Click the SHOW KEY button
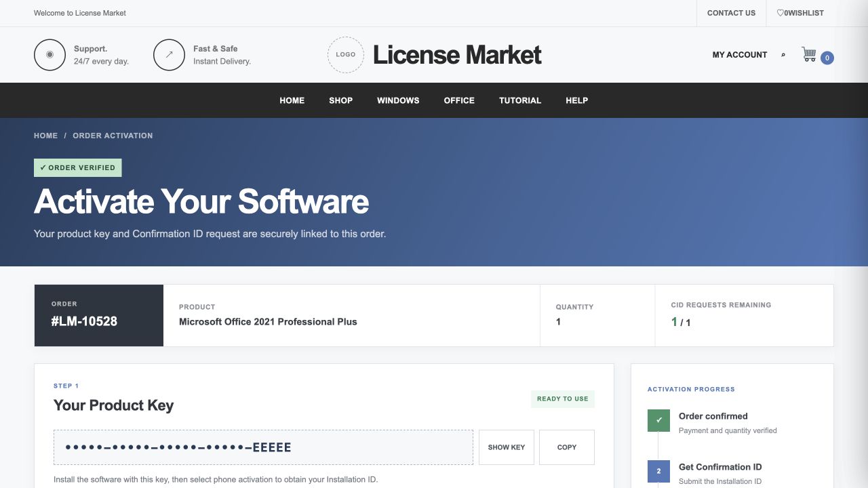Image resolution: width=868 pixels, height=488 pixels. pyautogui.click(x=507, y=447)
